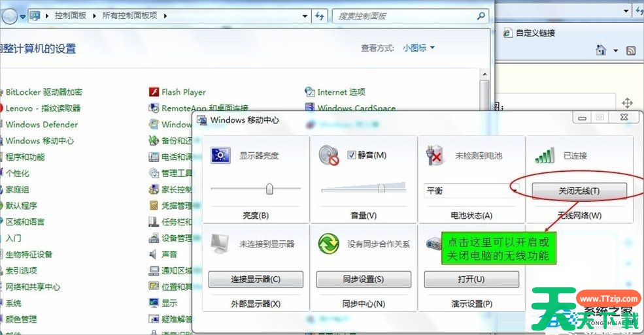644x335 pixels.
Task: Expand the 小图标 view mode dropdown
Action: coord(432,48)
